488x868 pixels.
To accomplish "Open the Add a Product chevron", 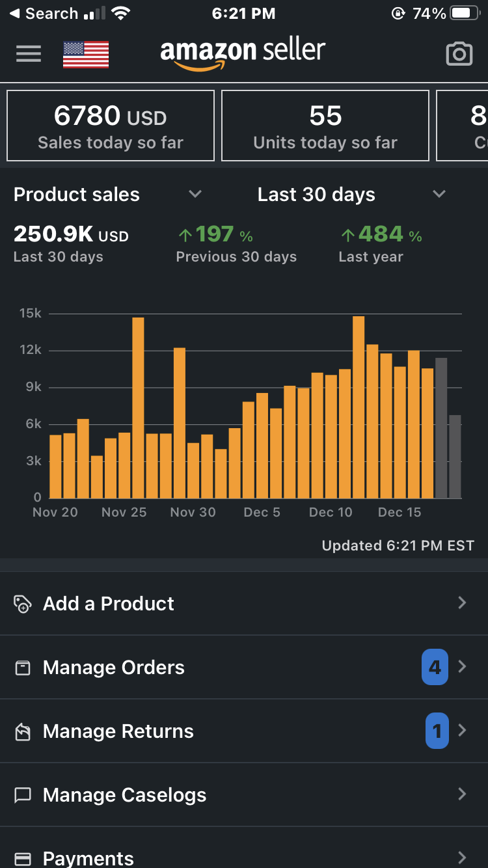I will pos(462,603).
